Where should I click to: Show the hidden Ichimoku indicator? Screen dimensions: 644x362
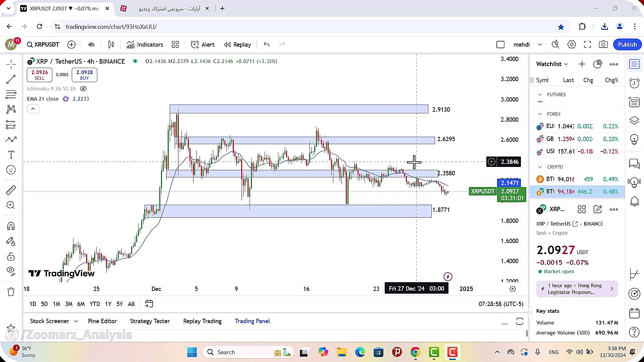click(x=83, y=89)
